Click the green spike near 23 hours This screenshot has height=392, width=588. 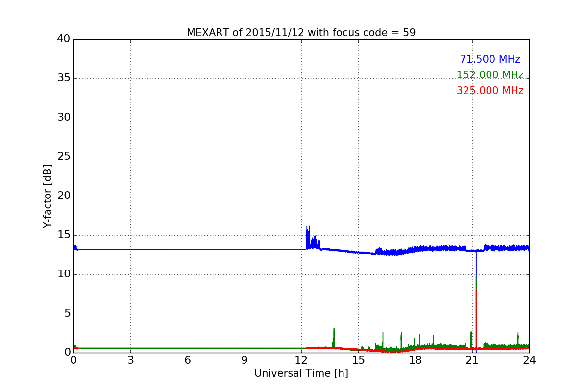(518, 339)
